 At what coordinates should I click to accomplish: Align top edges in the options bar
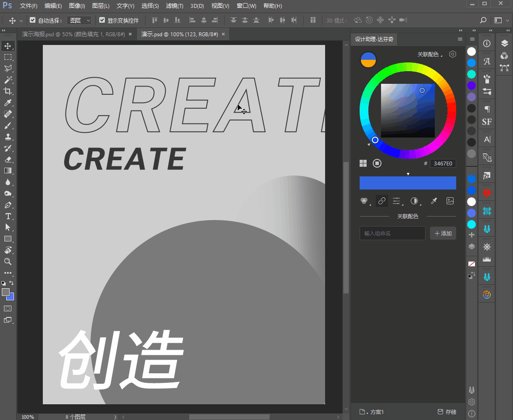coord(154,20)
